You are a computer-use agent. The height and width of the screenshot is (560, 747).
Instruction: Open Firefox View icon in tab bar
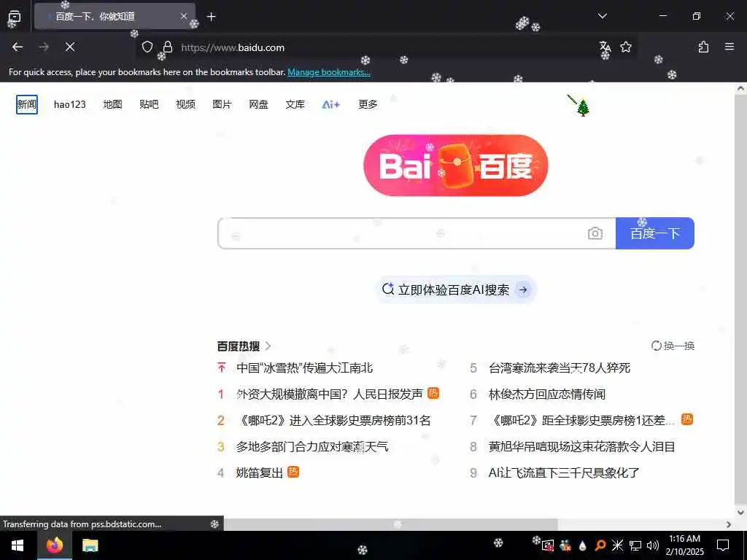[x=15, y=17]
